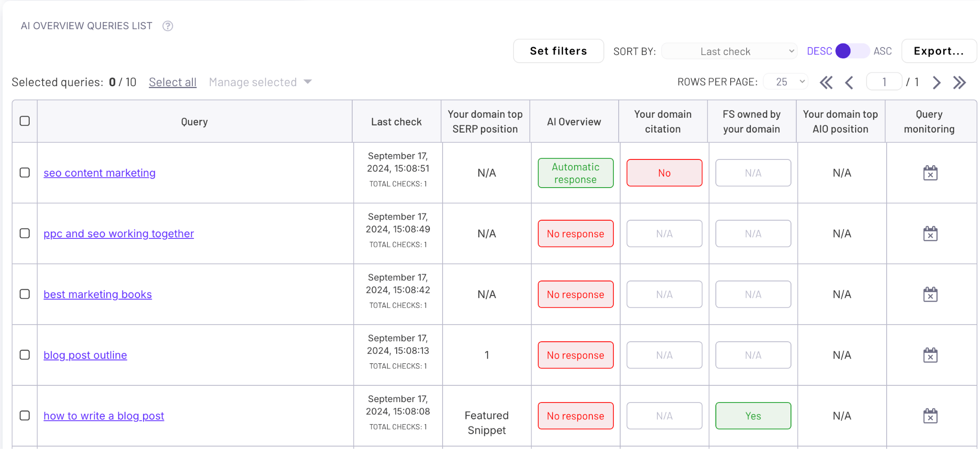980x449 pixels.
Task: Open query monitoring calendar for 'ppc and seo working together'
Action: pos(930,234)
